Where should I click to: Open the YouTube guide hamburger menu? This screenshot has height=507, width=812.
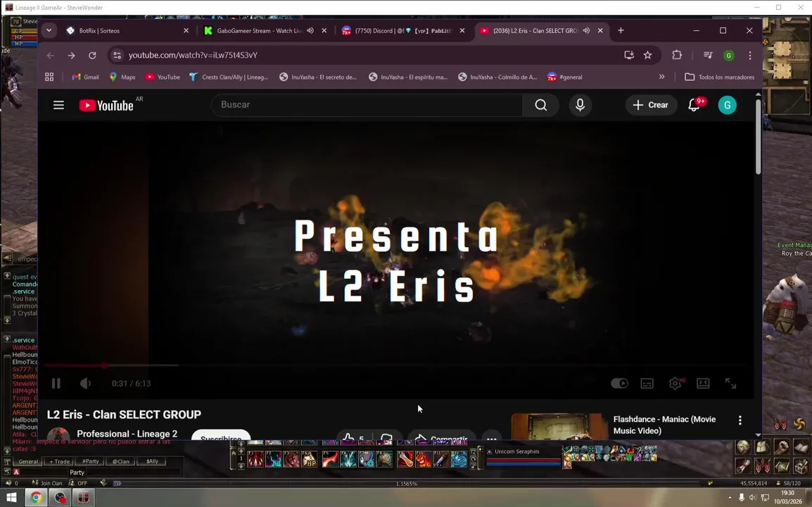point(58,105)
